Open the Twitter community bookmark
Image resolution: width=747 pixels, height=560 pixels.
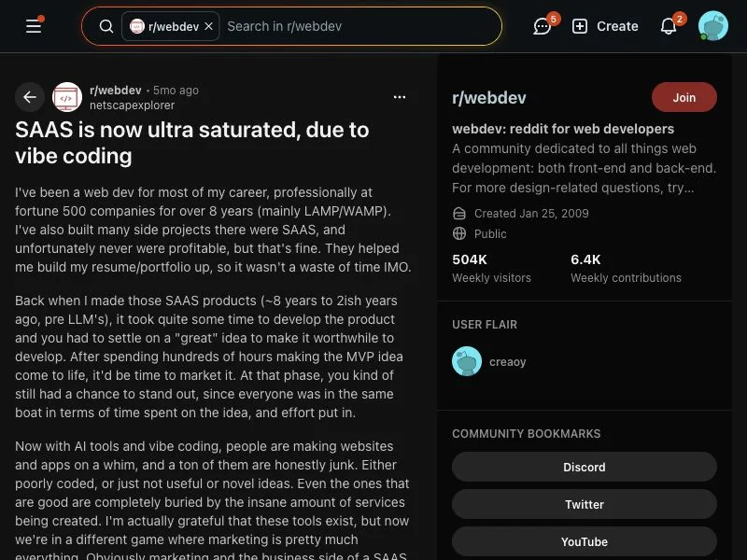tap(585, 504)
